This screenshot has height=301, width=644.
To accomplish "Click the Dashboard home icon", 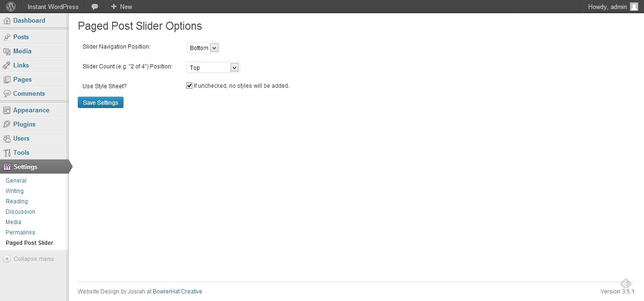I will pos(7,21).
